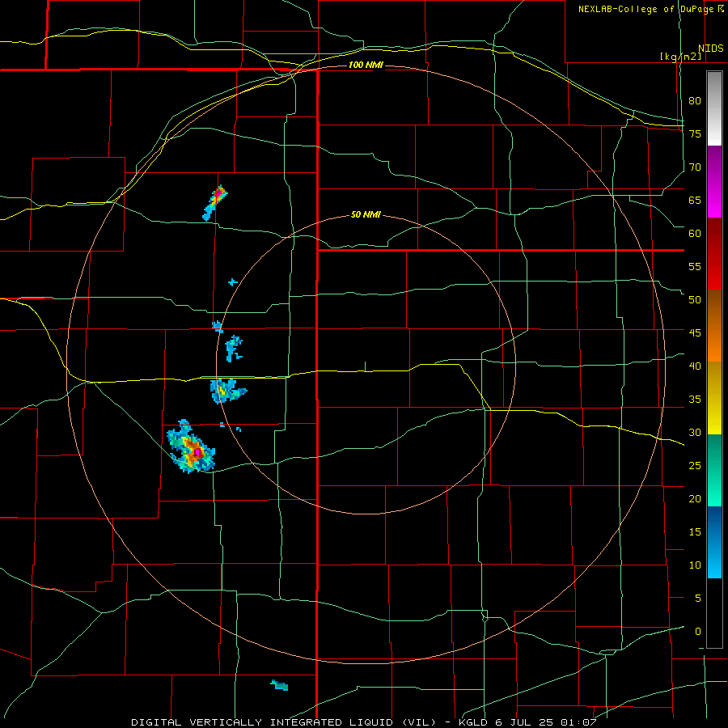
Task: Click the 15 value on color scale
Action: point(695,531)
